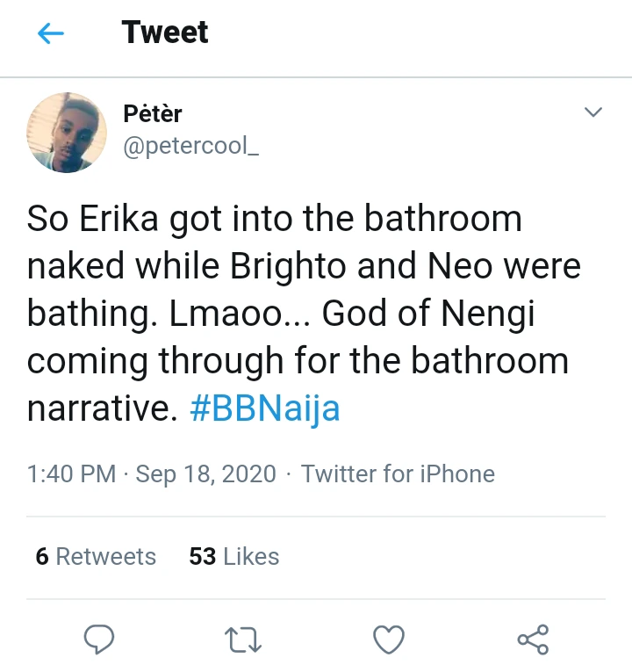Open the #BBNaija hashtag

click(264, 408)
